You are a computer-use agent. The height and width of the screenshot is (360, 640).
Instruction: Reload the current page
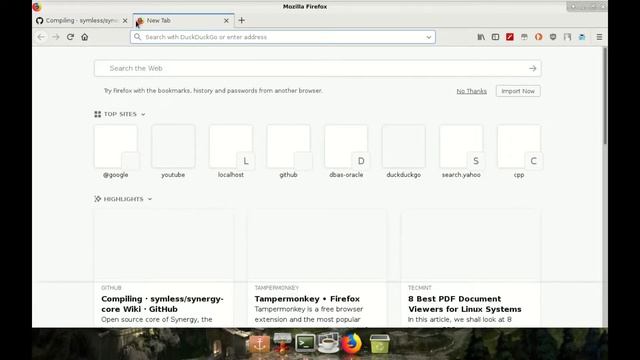click(x=70, y=37)
